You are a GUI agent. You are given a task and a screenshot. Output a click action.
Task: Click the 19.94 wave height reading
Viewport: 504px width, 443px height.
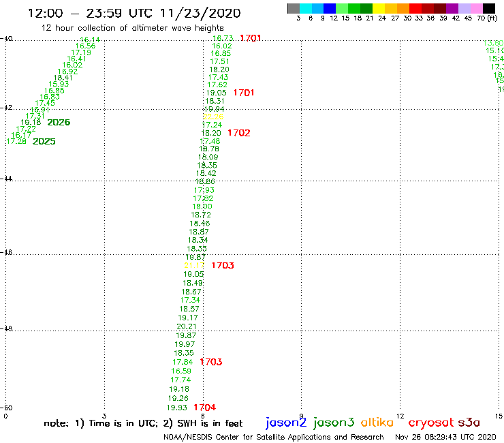click(x=214, y=109)
